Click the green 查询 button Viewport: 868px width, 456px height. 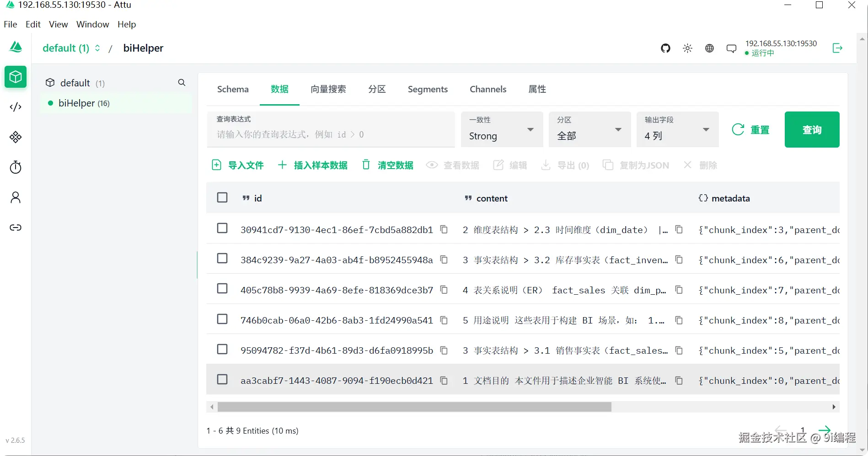(x=812, y=129)
